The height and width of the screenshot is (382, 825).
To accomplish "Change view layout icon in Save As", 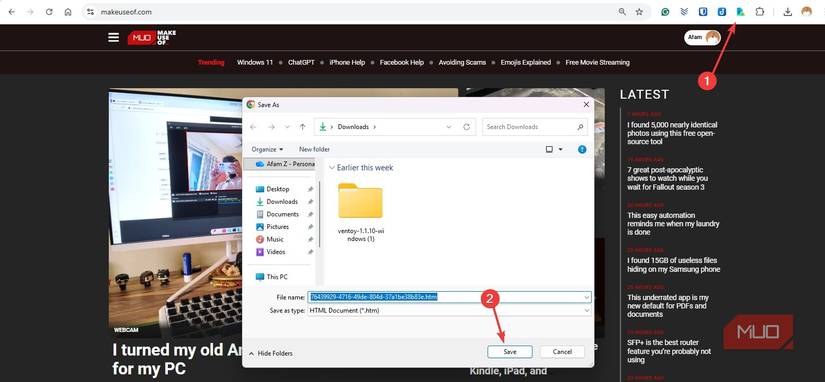I will 549,149.
